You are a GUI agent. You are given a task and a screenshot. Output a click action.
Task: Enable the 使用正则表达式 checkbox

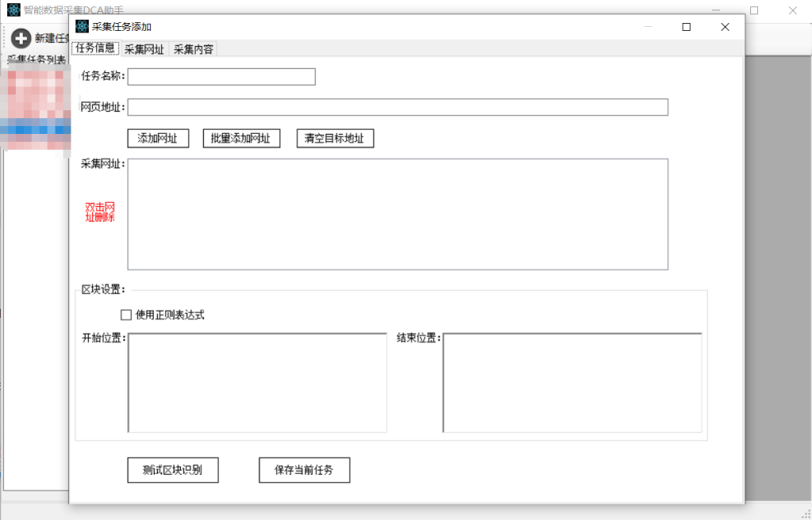click(125, 315)
